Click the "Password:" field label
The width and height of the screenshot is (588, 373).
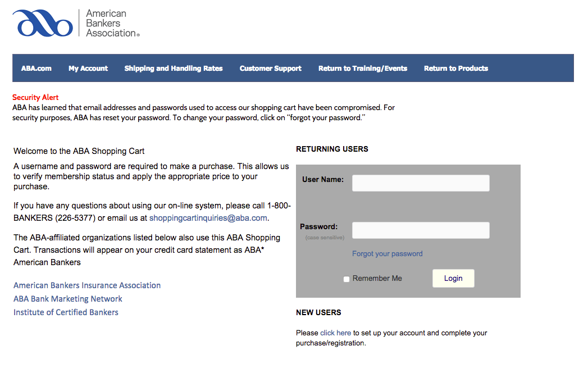pyautogui.click(x=319, y=227)
